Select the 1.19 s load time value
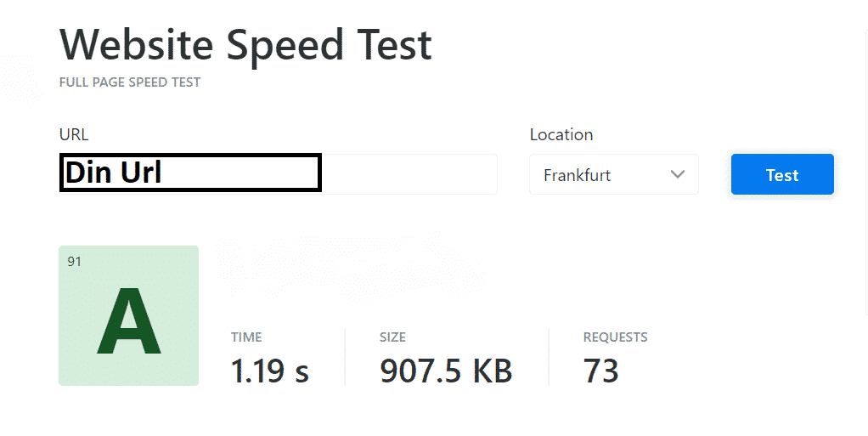 coord(269,371)
